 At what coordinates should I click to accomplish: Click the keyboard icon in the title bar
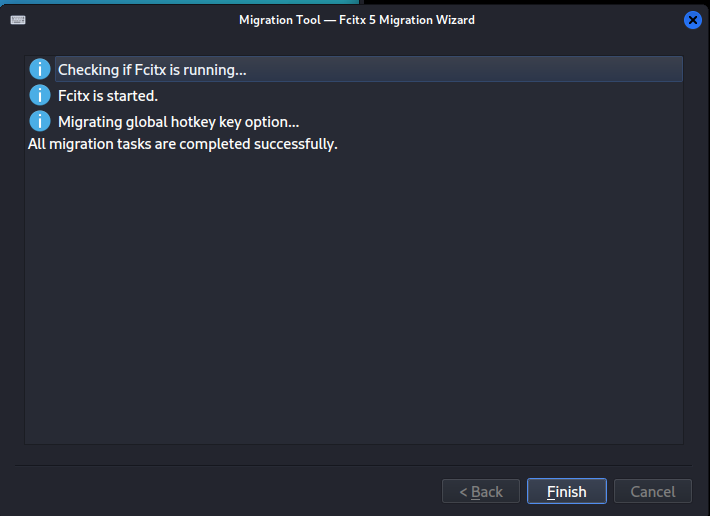[18, 20]
